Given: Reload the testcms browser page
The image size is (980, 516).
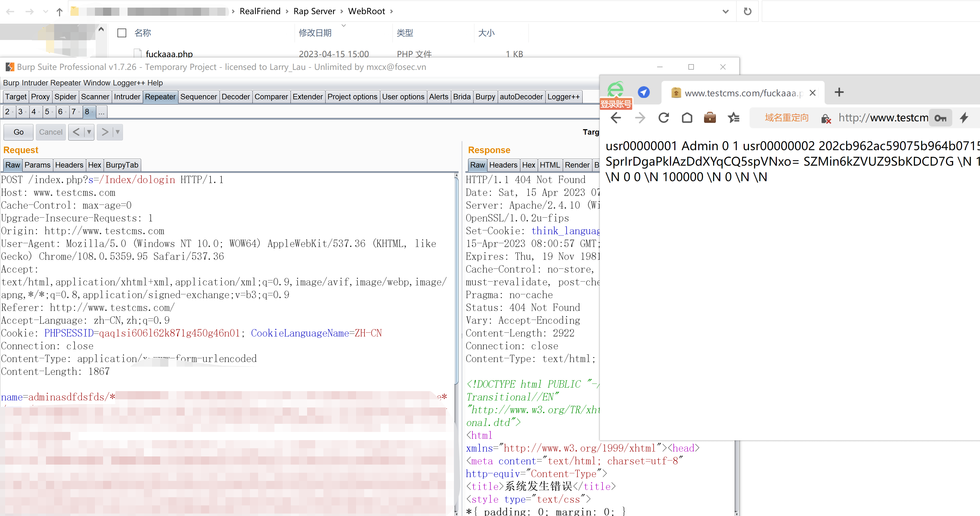Looking at the screenshot, I should (x=663, y=118).
